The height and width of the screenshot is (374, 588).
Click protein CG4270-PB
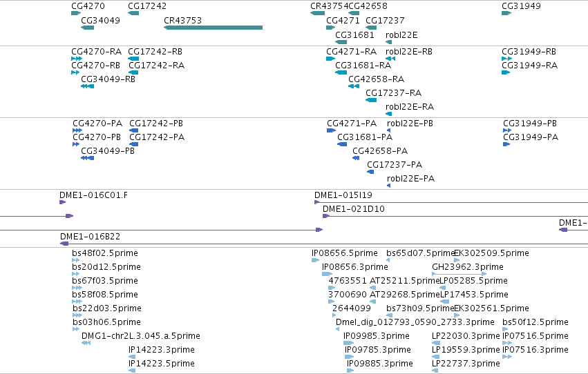97,137
